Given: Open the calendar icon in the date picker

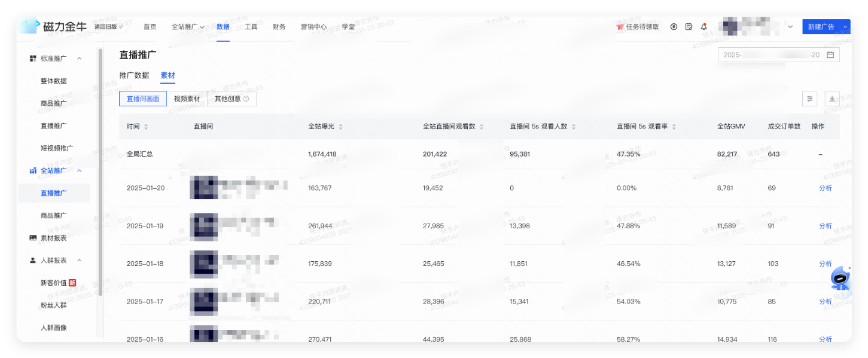Looking at the screenshot, I should click(832, 54).
